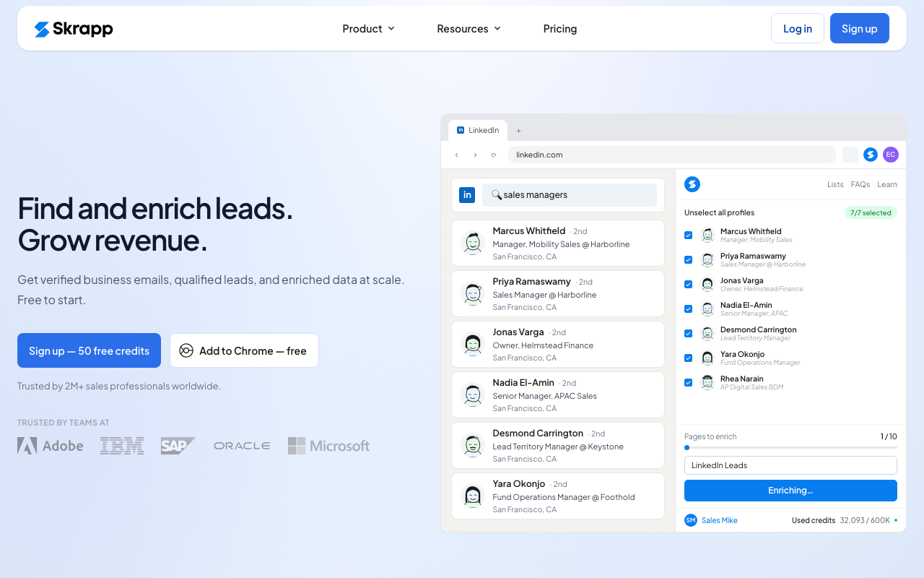Click Priya Ramaswamy's avatar in LinkedIn results
924x578 pixels.
click(473, 294)
